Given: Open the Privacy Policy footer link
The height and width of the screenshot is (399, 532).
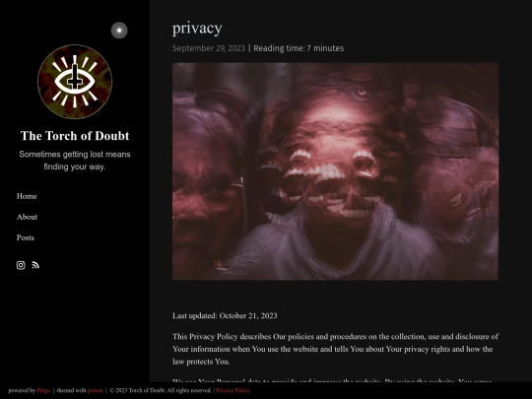Looking at the screenshot, I should tap(233, 390).
